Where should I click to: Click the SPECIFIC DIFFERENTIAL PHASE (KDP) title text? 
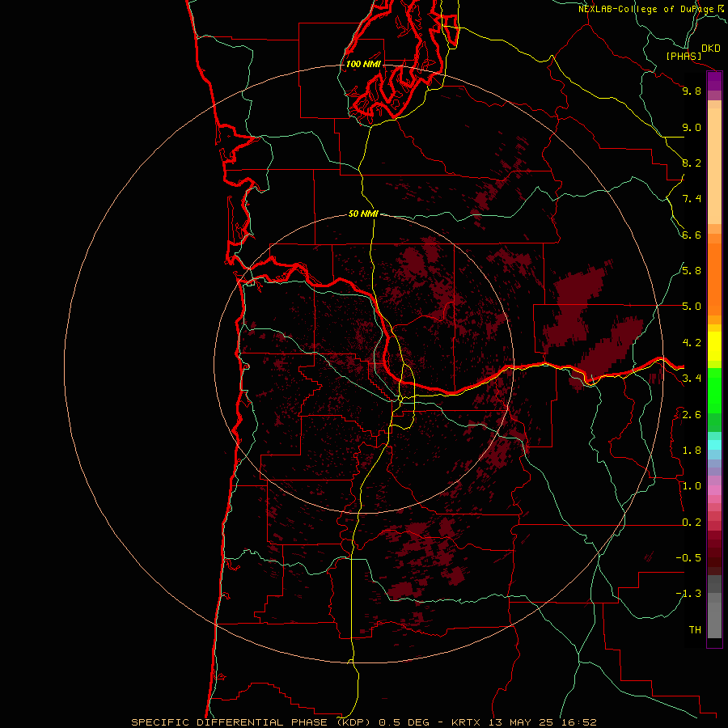251,722
